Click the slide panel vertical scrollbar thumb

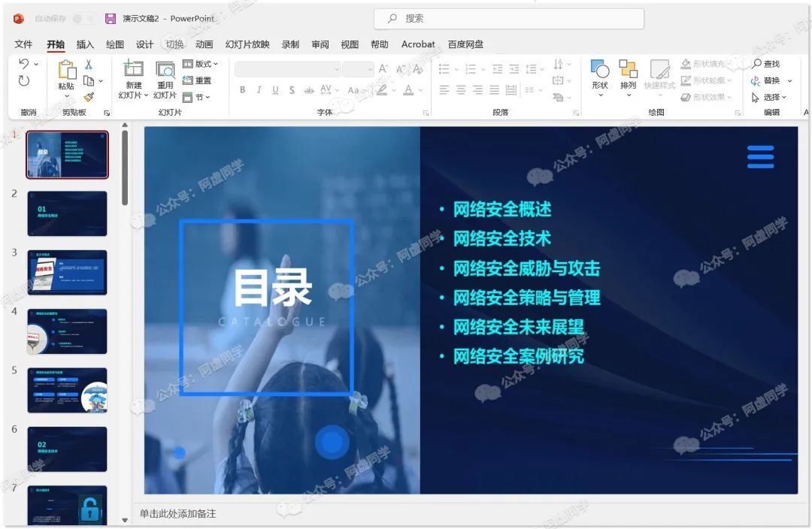pos(125,167)
